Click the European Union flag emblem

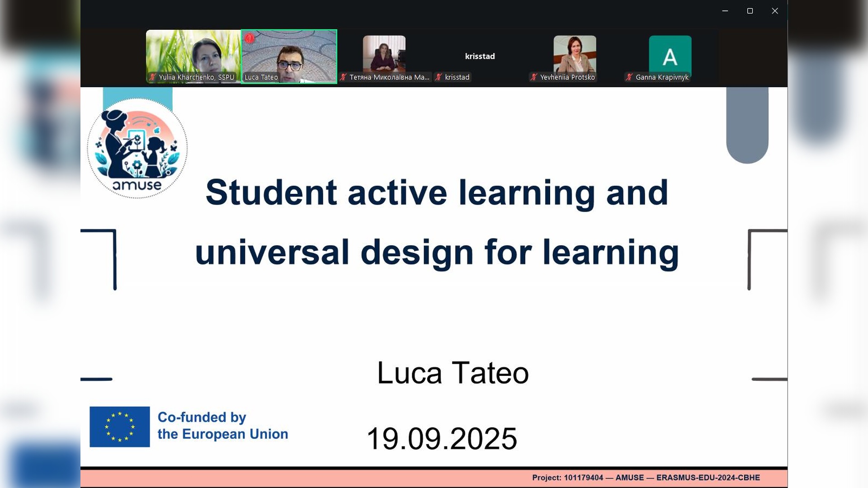pyautogui.click(x=119, y=427)
